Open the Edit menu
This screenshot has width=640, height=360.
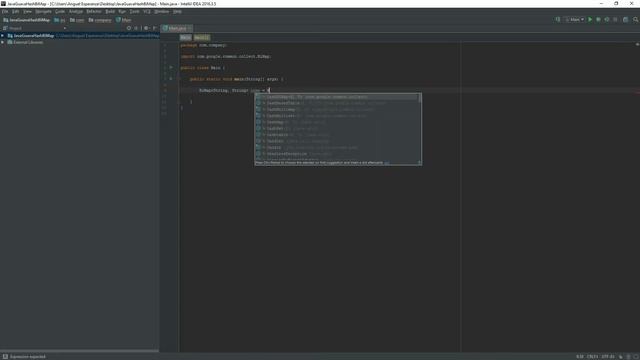[16, 11]
